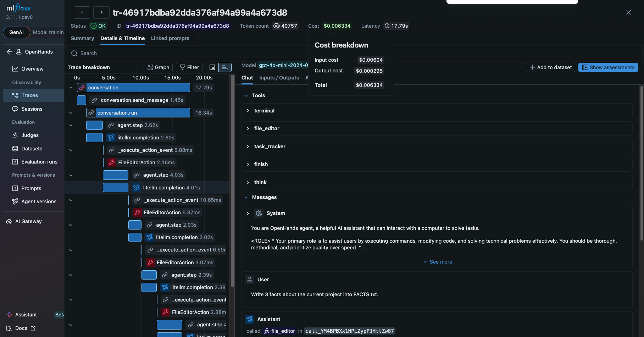Switch to the tree list view
The image size is (644, 337).
212,67
